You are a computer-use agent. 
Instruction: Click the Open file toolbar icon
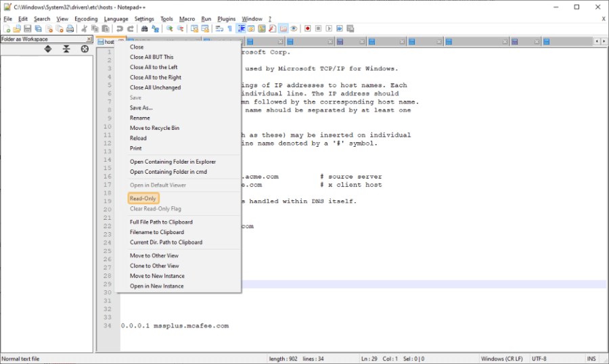[x=17, y=28]
